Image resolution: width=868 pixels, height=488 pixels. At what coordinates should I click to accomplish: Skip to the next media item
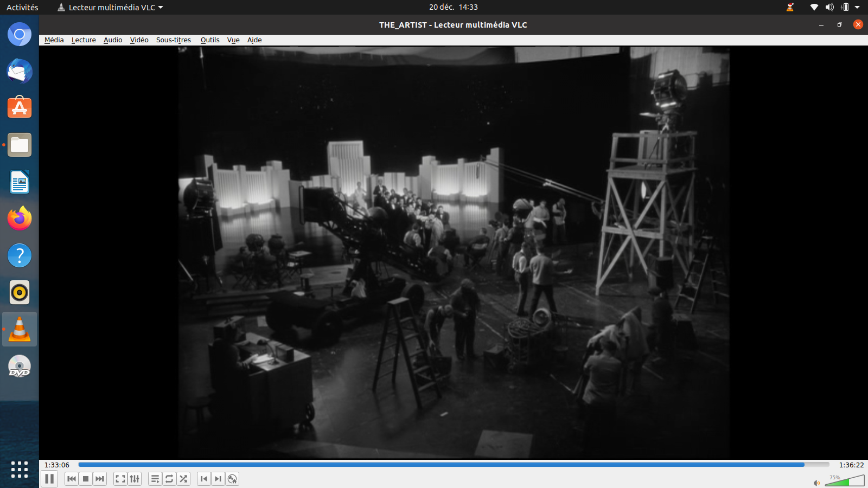tap(100, 479)
